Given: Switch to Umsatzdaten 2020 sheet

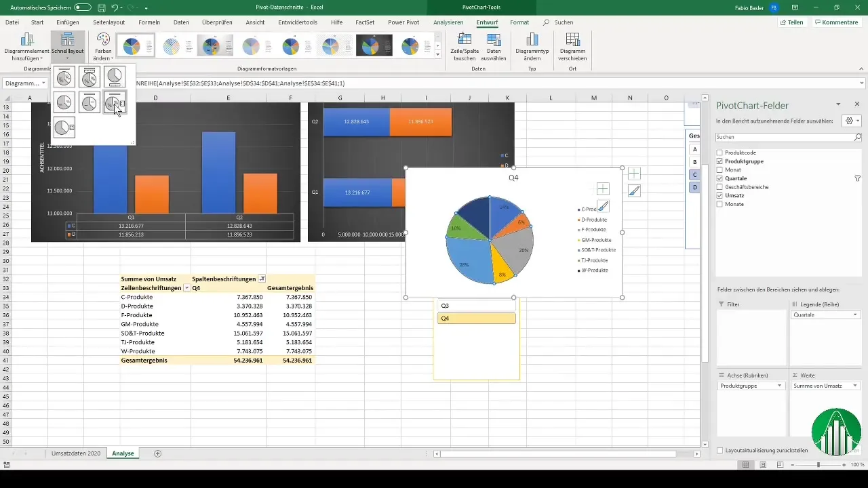Looking at the screenshot, I should [x=75, y=453].
